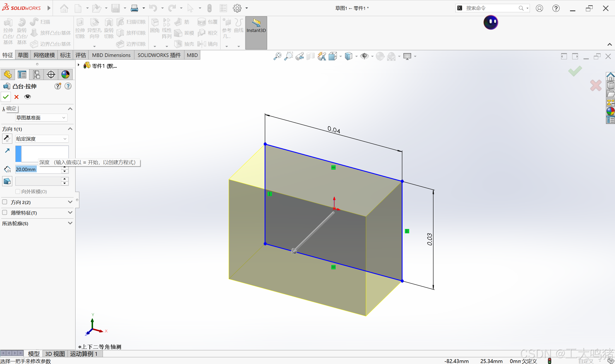Open the 给定深度 end condition dropdown
This screenshot has width=615, height=364.
tap(41, 139)
